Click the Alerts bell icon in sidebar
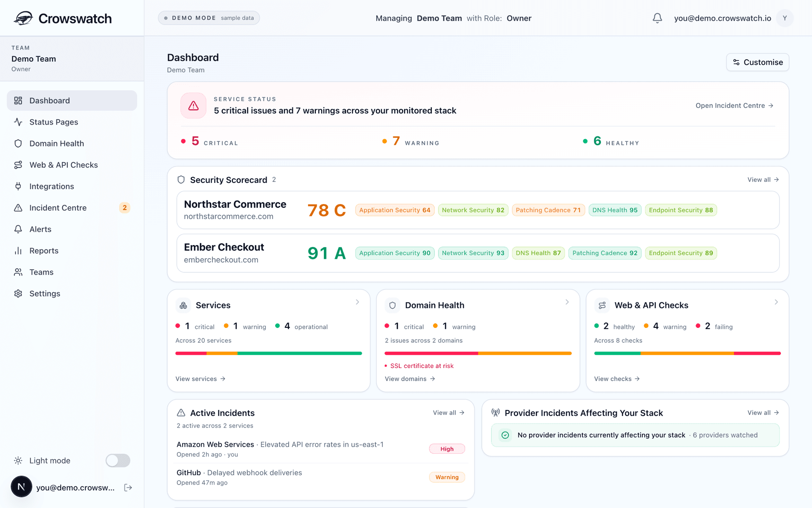 point(18,229)
